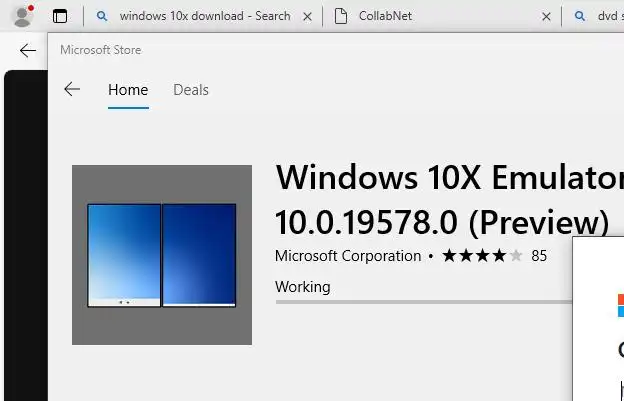The width and height of the screenshot is (624, 401).
Task: Switch to the windows 10x download Search tab
Action: [205, 16]
